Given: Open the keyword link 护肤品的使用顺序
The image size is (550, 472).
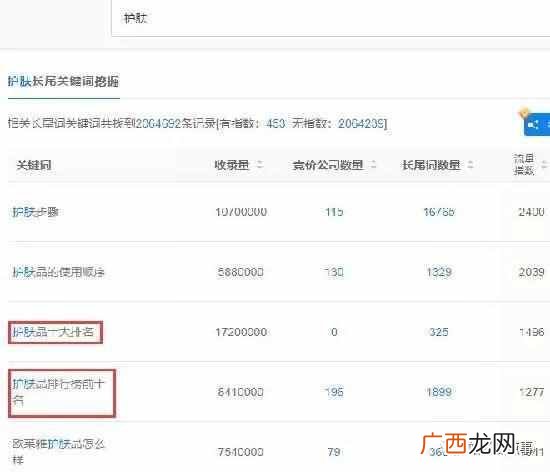Looking at the screenshot, I should (x=58, y=272).
